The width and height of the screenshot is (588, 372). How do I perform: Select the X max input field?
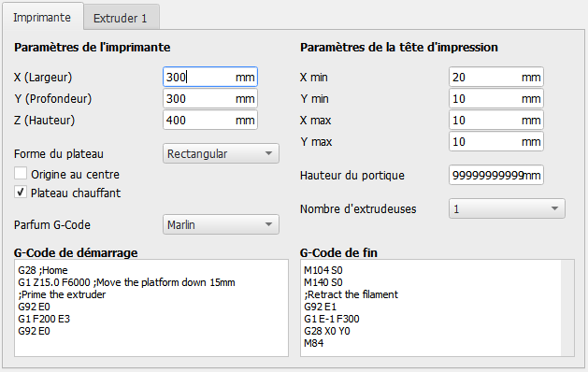coord(496,120)
